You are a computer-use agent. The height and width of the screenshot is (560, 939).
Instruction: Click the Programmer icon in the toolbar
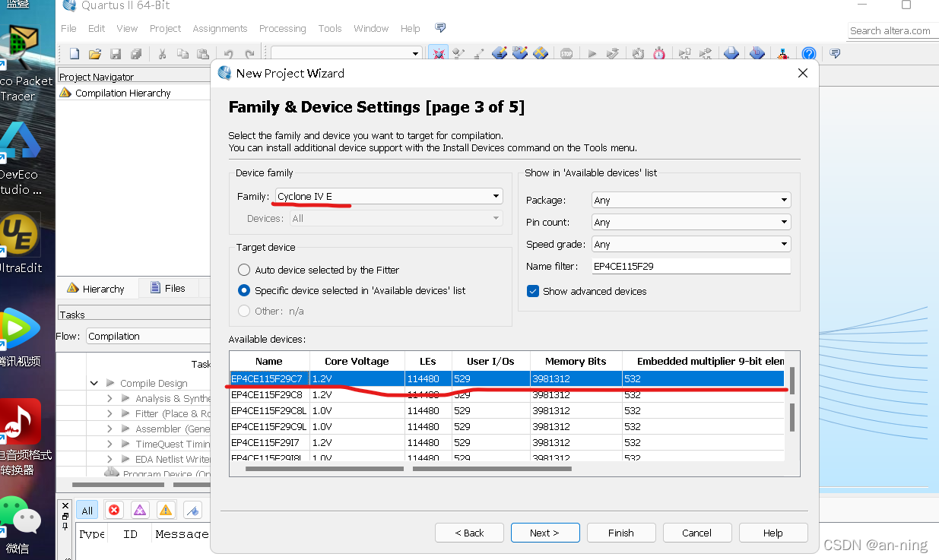[x=782, y=53]
